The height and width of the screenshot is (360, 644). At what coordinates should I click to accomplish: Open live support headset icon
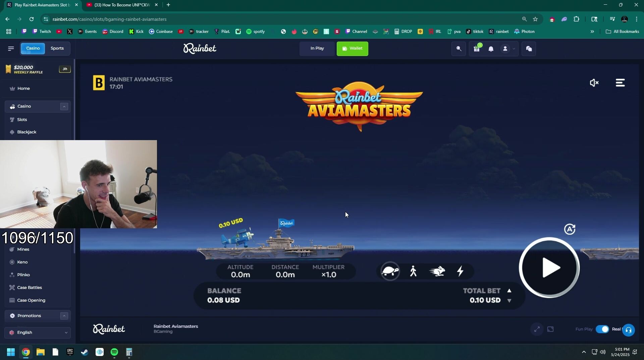point(628,330)
